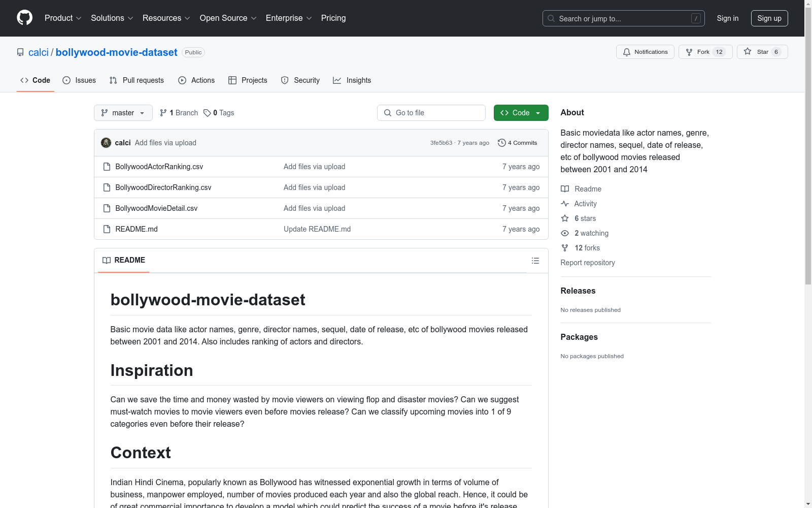Click file icon for BollywoodDirectorRanking.csv
The height and width of the screenshot is (508, 812).
tap(107, 187)
